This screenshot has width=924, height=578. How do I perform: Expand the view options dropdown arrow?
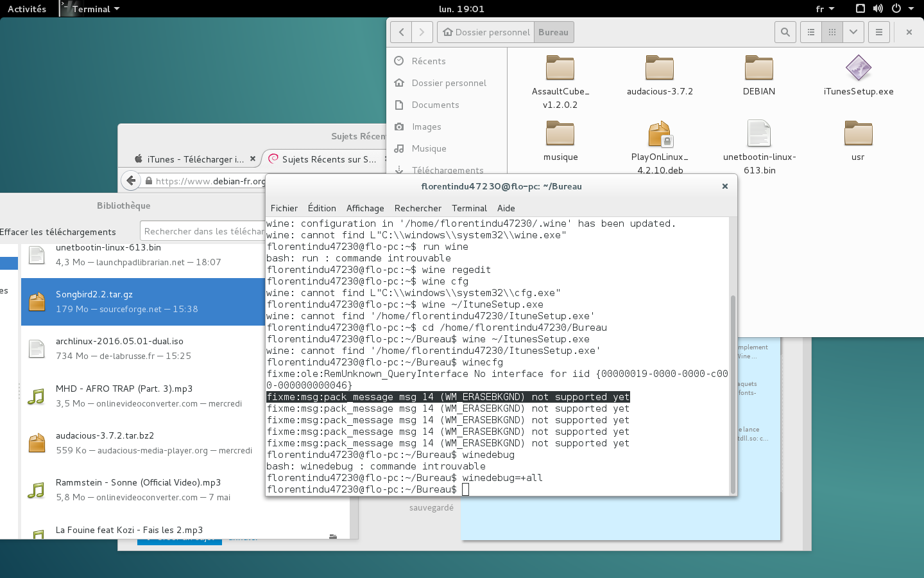click(853, 32)
